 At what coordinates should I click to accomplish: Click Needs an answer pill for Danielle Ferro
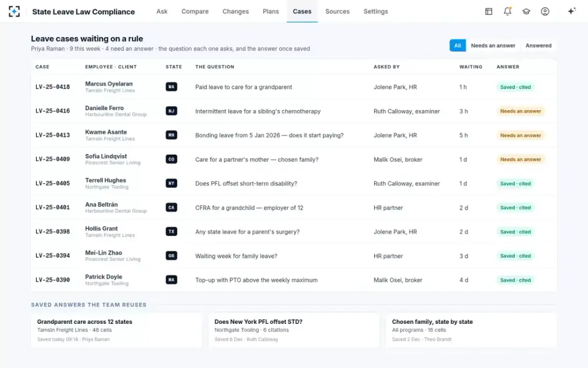521,111
